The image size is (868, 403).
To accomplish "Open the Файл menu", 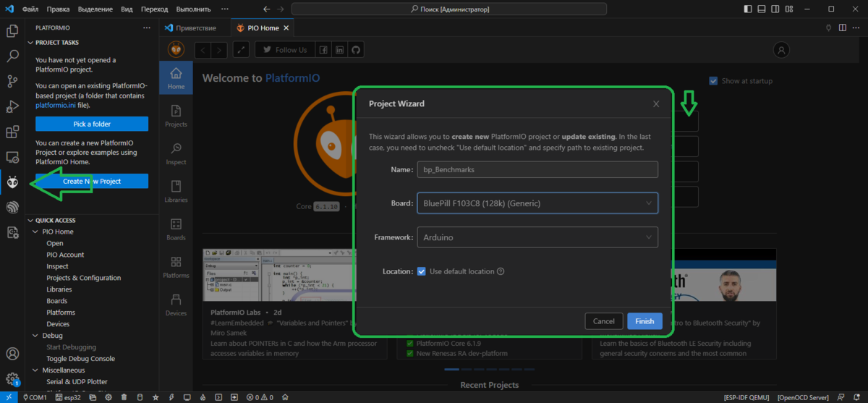I will pos(30,9).
